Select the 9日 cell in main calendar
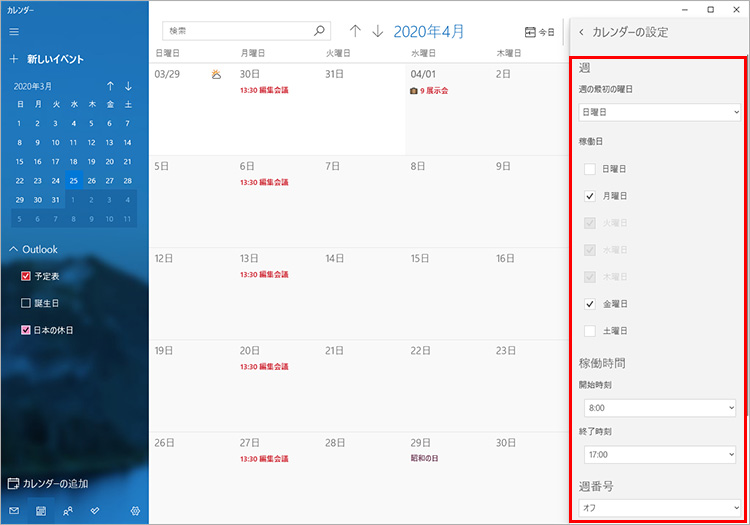This screenshot has width=750, height=525. pos(530,201)
